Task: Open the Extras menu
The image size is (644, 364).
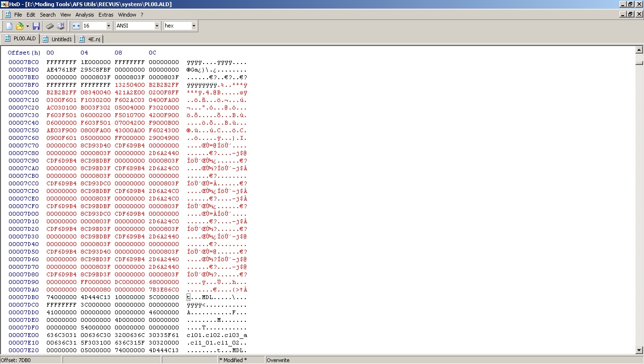Action: (106, 15)
